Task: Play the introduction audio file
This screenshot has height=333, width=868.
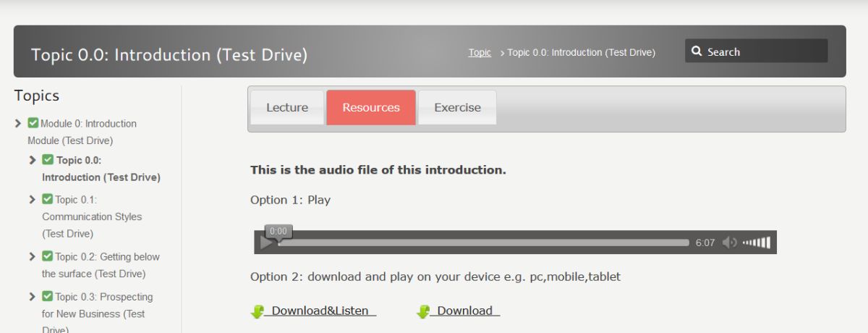Action: tap(265, 243)
